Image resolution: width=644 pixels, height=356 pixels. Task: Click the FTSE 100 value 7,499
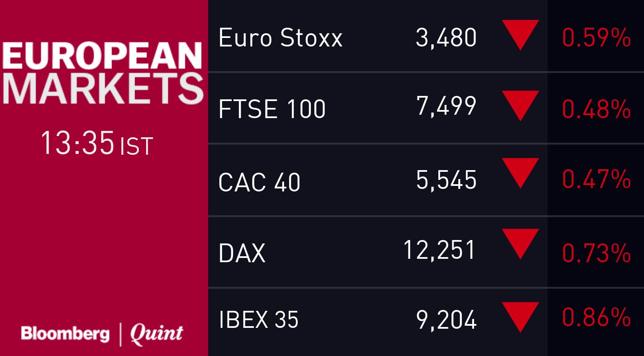446,106
